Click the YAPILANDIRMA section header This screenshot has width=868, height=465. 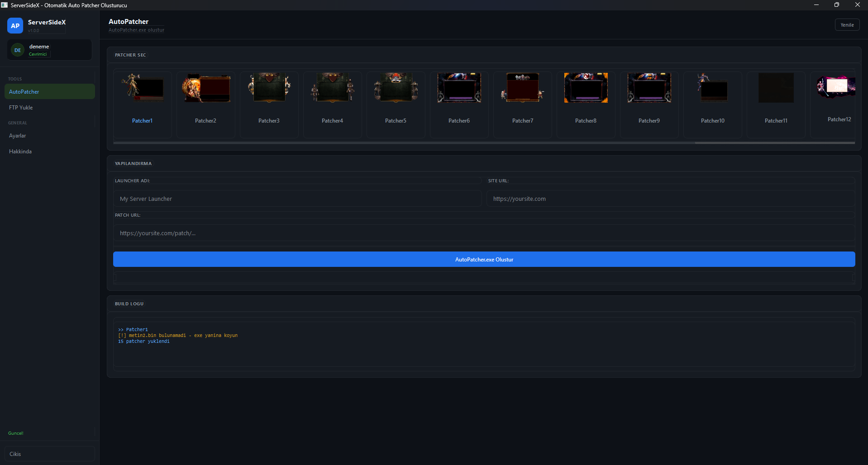pyautogui.click(x=133, y=163)
